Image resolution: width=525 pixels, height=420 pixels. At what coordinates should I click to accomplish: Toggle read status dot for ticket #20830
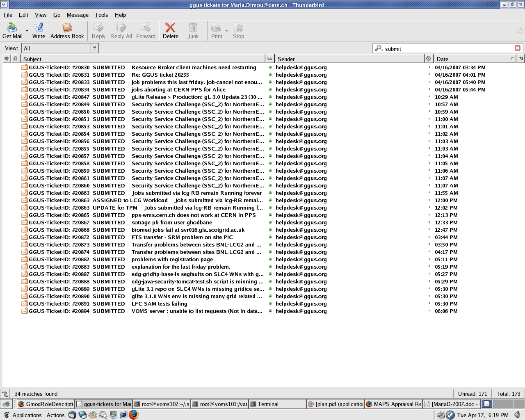click(270, 67)
